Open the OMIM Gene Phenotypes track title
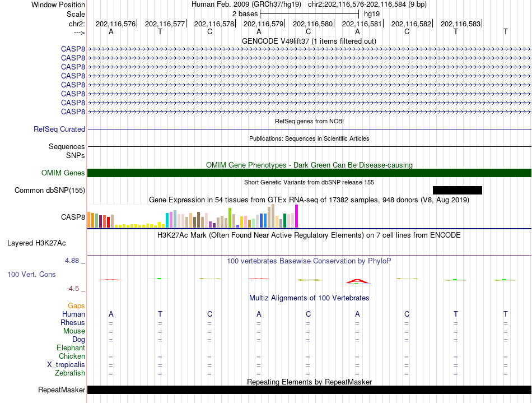 [x=309, y=165]
